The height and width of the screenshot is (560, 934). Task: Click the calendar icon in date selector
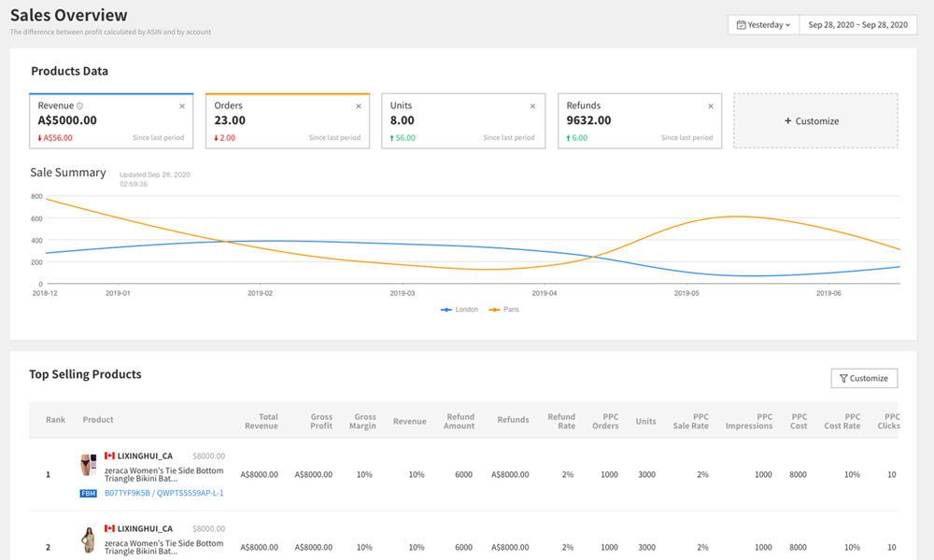click(x=741, y=25)
